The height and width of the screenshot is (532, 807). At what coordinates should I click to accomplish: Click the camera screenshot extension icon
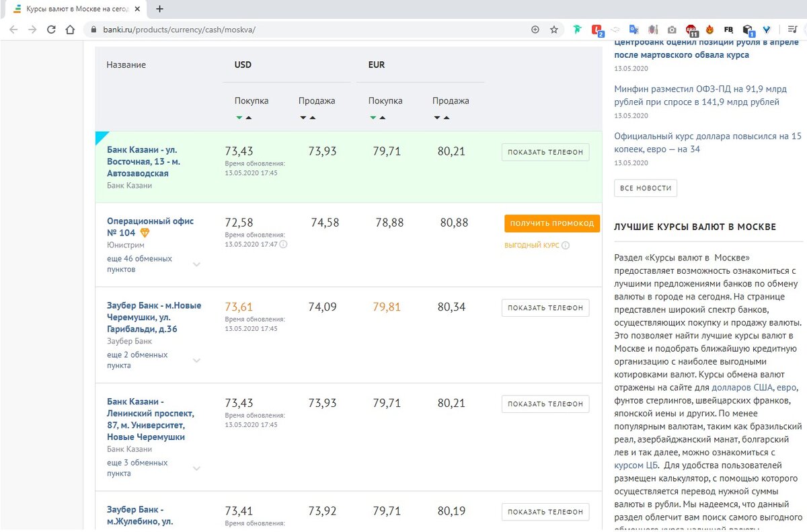[x=672, y=30]
